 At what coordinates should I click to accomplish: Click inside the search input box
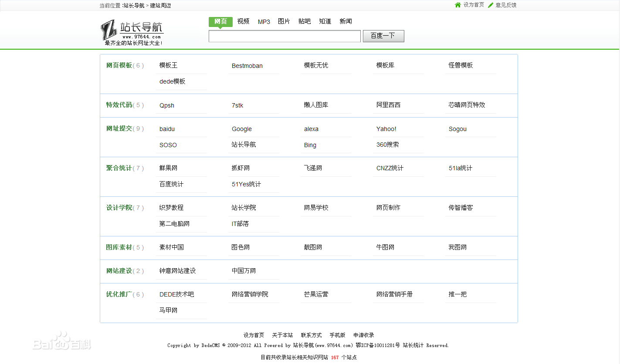tap(284, 36)
